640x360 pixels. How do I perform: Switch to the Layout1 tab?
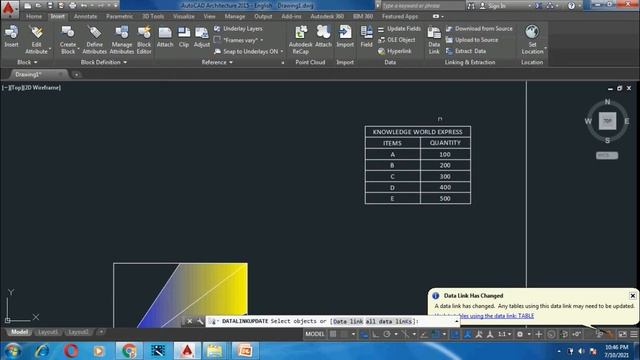[x=48, y=332]
